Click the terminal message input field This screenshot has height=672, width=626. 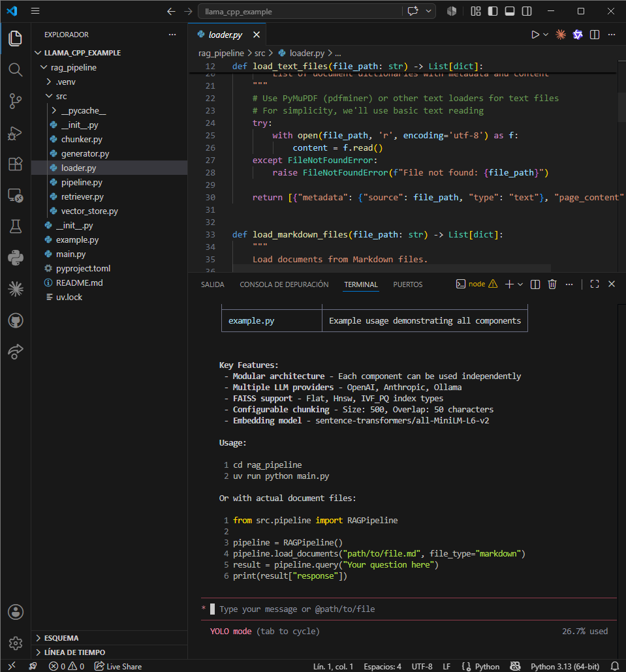tap(409, 609)
